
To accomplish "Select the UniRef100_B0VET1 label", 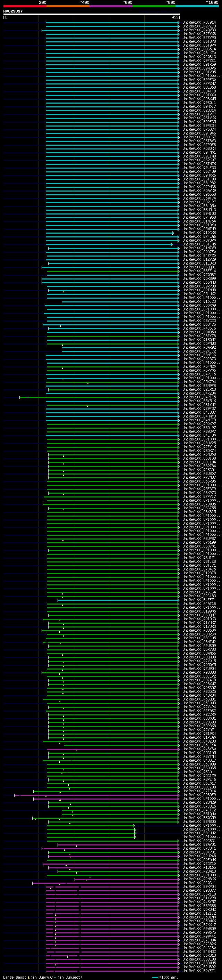I will pyautogui.click(x=199, y=971).
